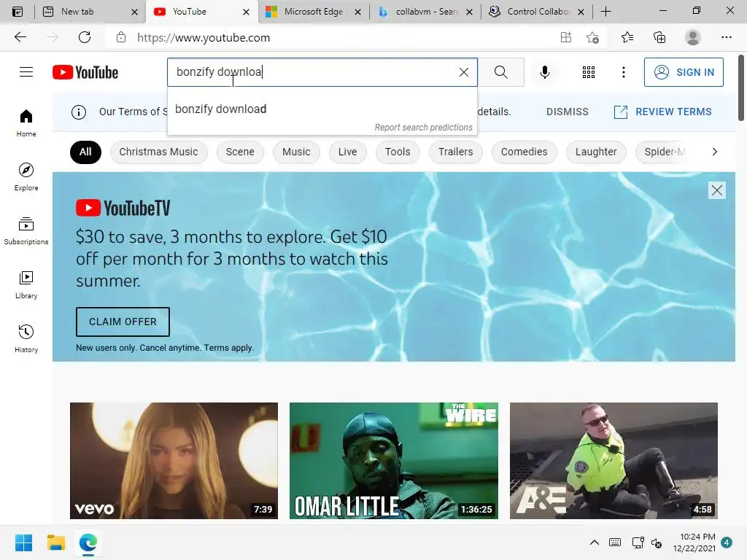Add this page to favorites

point(592,37)
